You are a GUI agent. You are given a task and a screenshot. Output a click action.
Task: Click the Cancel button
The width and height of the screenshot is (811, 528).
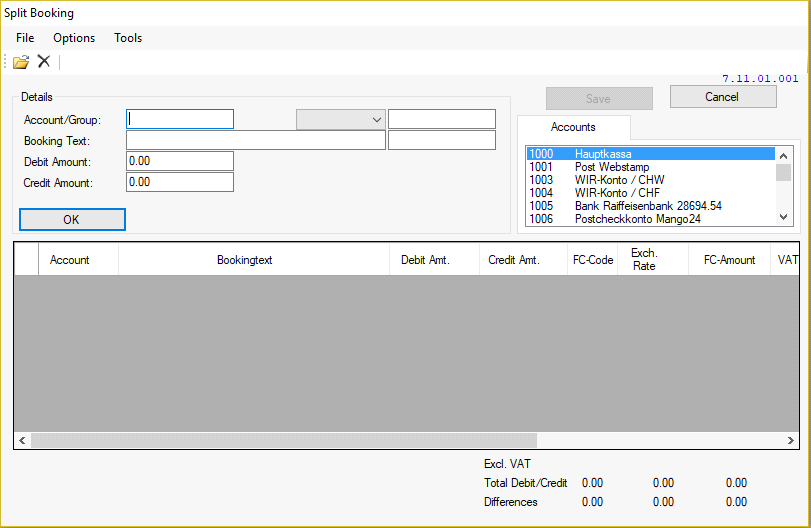point(723,97)
